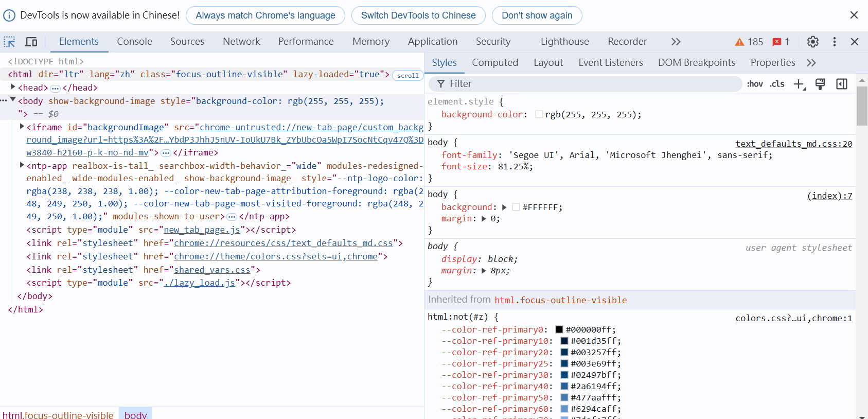Click the Filter styles input field
Screen dimensions: 868x419
[587, 84]
